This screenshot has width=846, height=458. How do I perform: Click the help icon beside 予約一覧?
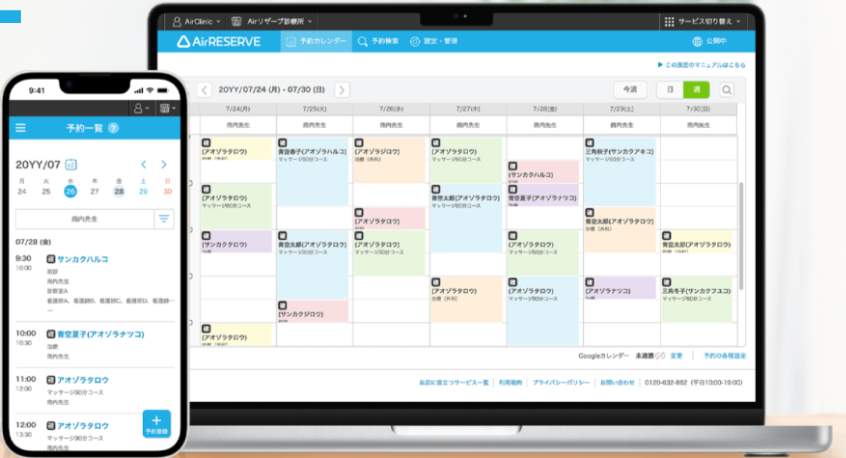113,128
